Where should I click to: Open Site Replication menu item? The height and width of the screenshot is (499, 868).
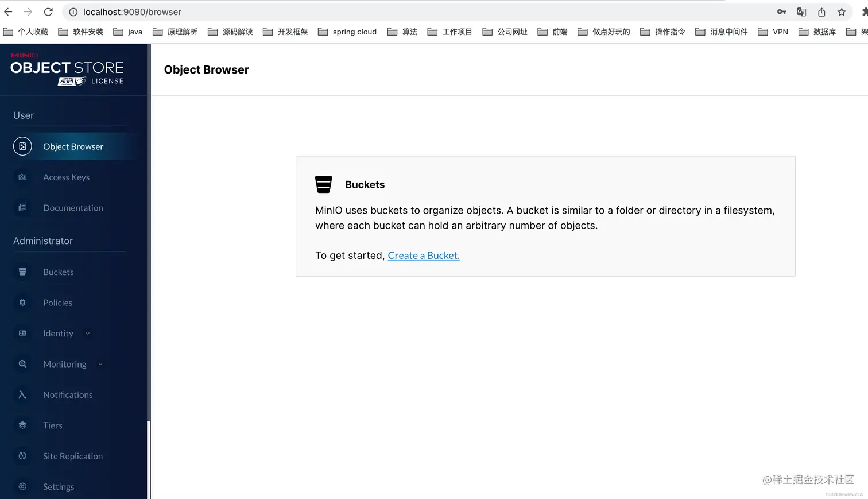pos(73,456)
